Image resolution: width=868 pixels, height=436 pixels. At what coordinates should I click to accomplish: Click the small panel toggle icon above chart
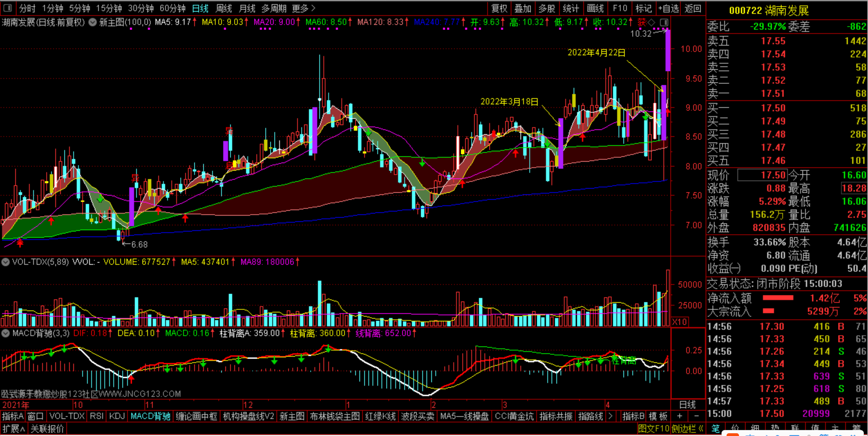[664, 22]
